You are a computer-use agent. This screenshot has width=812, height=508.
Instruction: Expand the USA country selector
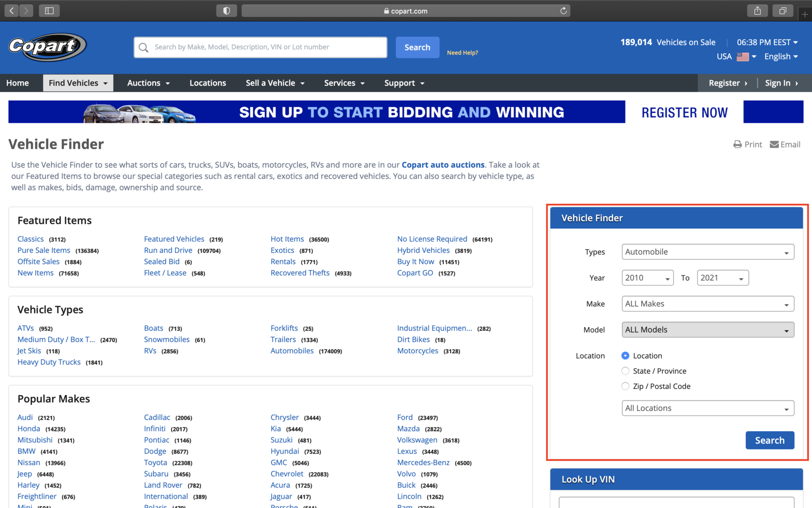pyautogui.click(x=737, y=57)
